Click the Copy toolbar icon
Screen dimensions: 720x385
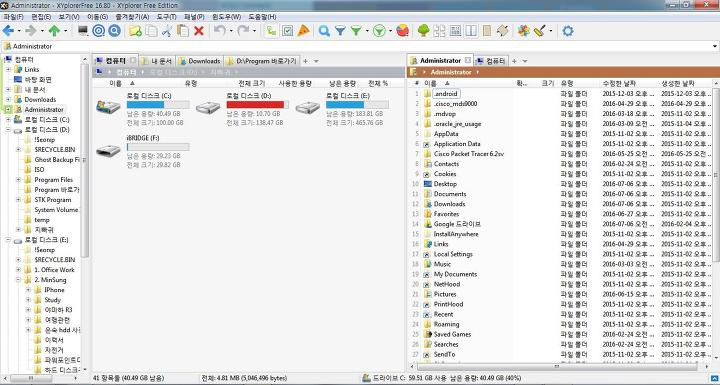click(x=151, y=31)
